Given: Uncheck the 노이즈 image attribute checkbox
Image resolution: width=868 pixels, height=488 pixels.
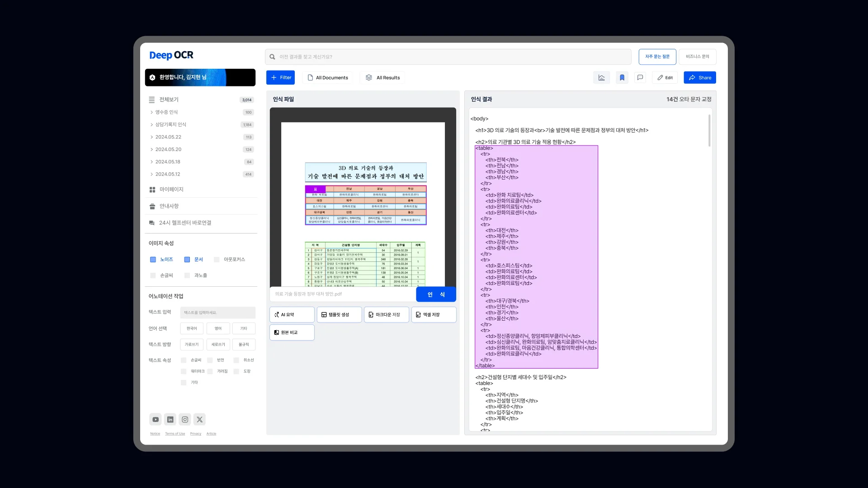Looking at the screenshot, I should pos(153,260).
